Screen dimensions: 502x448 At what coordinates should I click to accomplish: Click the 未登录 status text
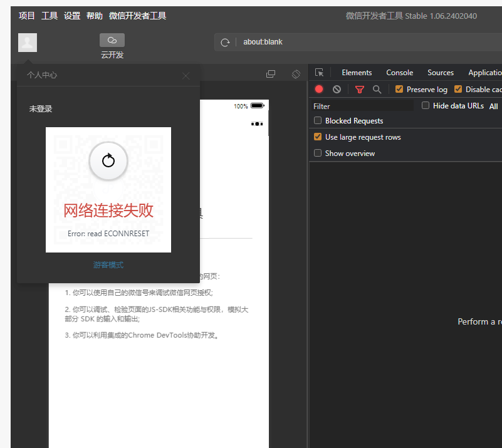41,109
